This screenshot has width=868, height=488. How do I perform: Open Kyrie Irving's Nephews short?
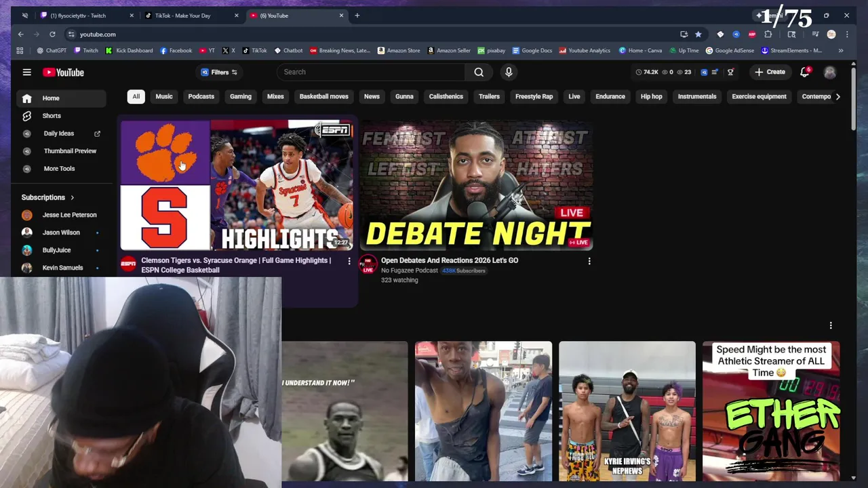click(627, 411)
